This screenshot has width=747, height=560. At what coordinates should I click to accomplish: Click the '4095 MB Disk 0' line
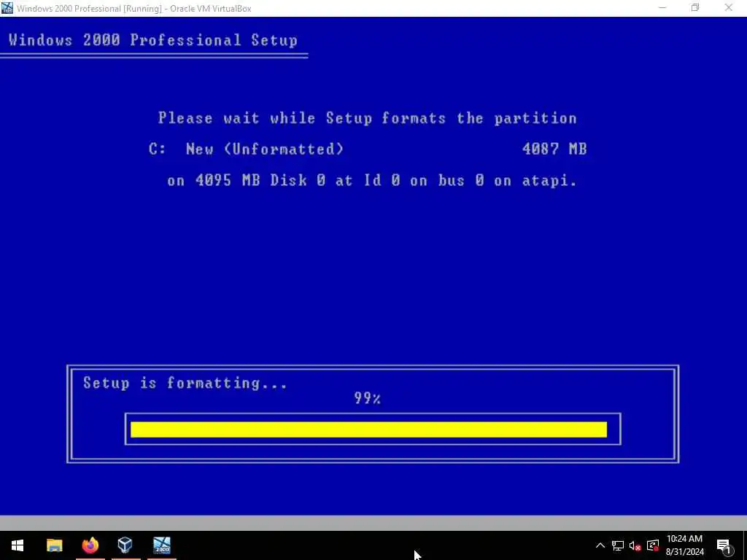372,181
